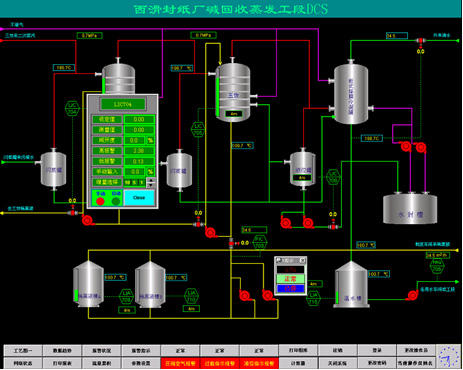Screen dimensions: 463x370
Task: Select manual mode red radio in LIC704 panel
Action: pos(100,201)
